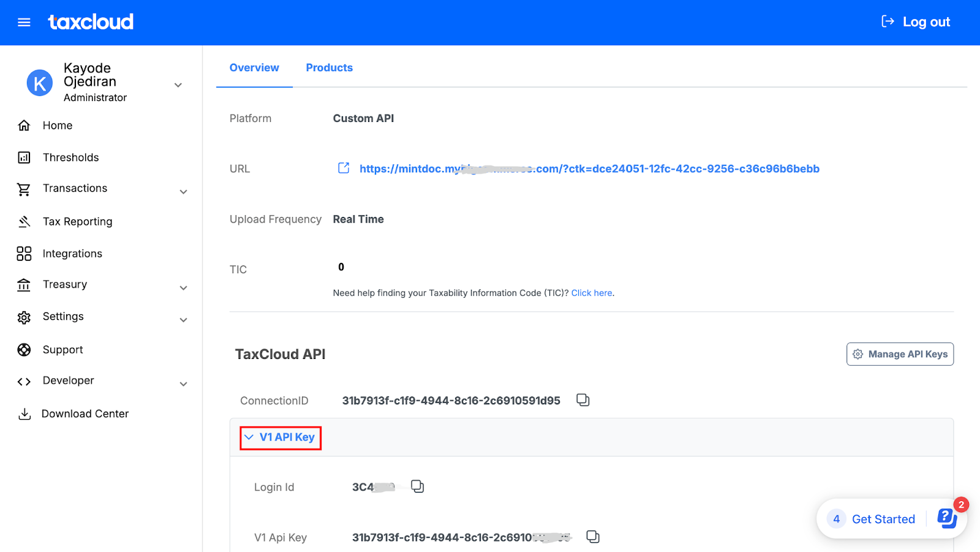
Task: Click the Log out button
Action: click(x=916, y=22)
